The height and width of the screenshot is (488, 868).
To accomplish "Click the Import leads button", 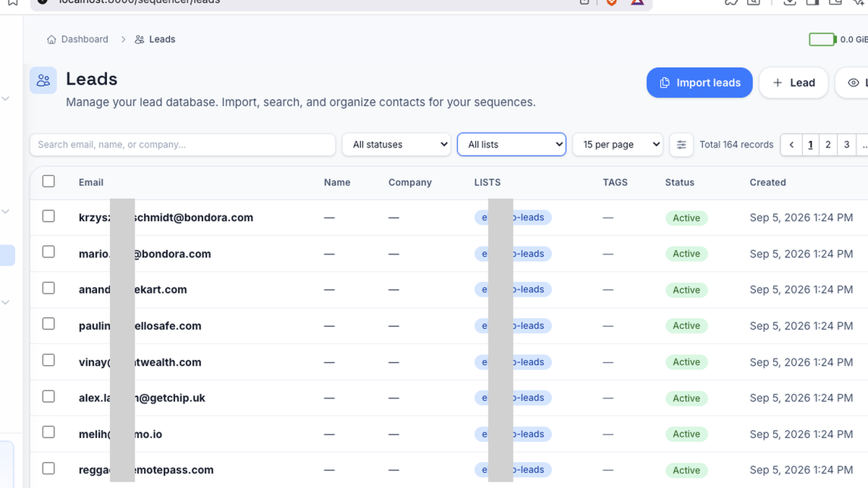I will 699,82.
